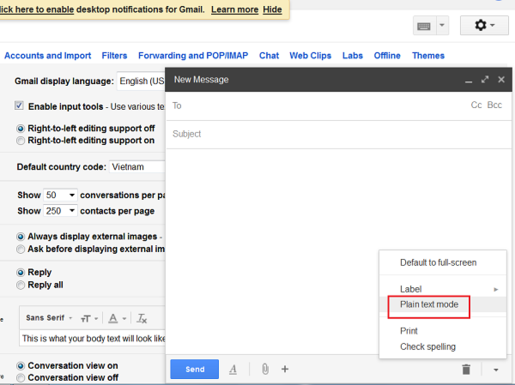Image resolution: width=515 pixels, height=385 pixels.
Task: Discard draft with the trash icon
Action: coord(466,369)
